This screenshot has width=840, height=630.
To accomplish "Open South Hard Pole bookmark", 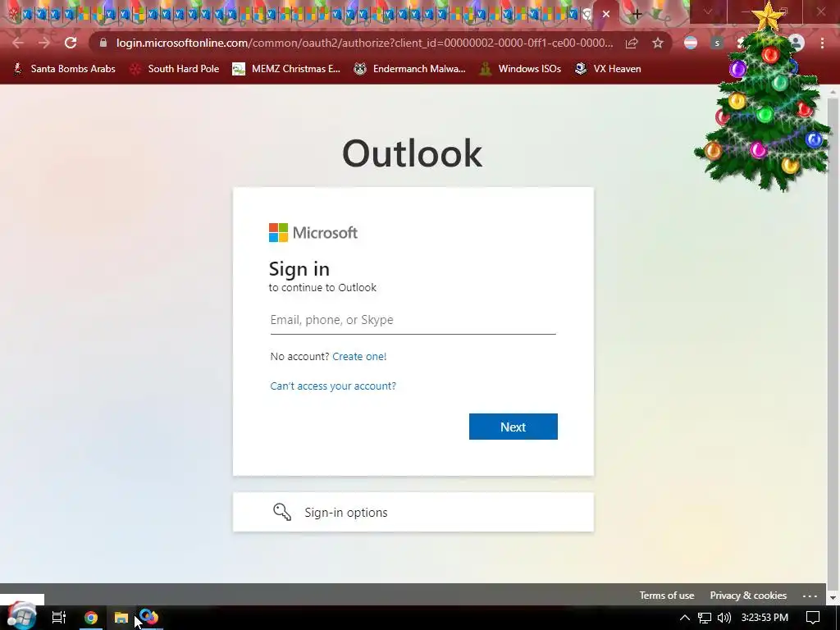I will 175,69.
